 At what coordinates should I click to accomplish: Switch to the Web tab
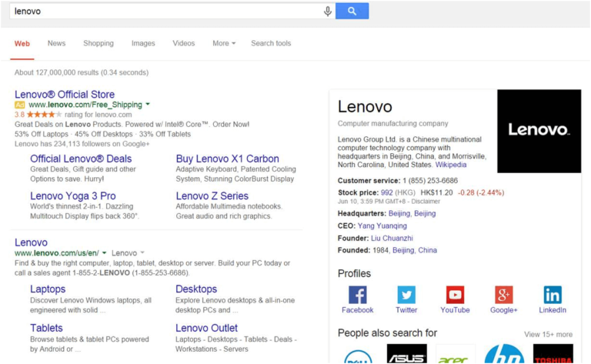(22, 44)
